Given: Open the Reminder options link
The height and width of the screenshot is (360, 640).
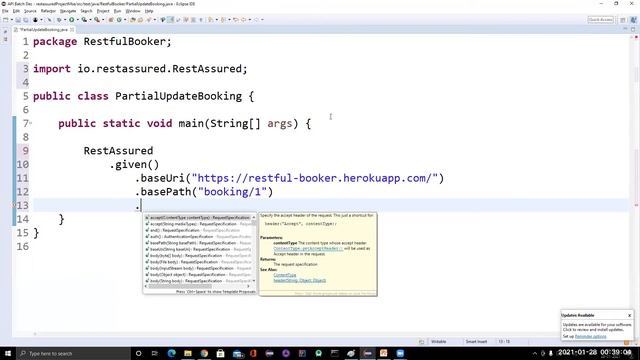Looking at the screenshot, I should tap(591, 336).
